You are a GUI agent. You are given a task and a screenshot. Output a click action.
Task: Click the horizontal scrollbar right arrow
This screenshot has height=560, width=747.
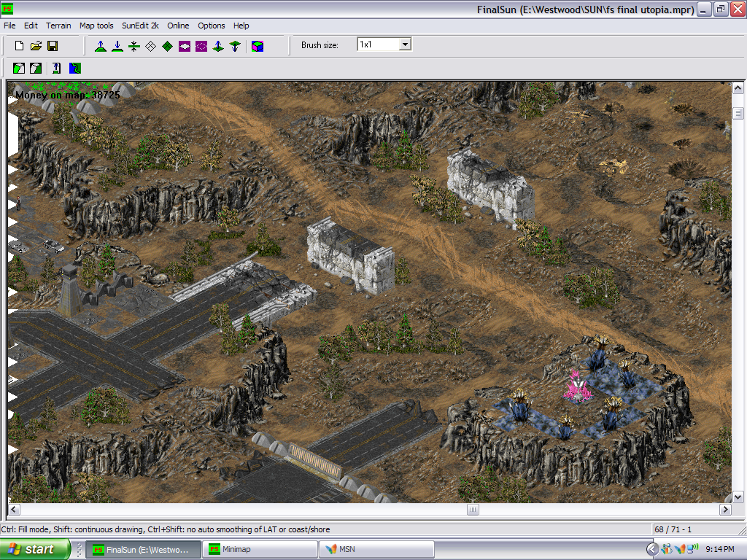[724, 509]
